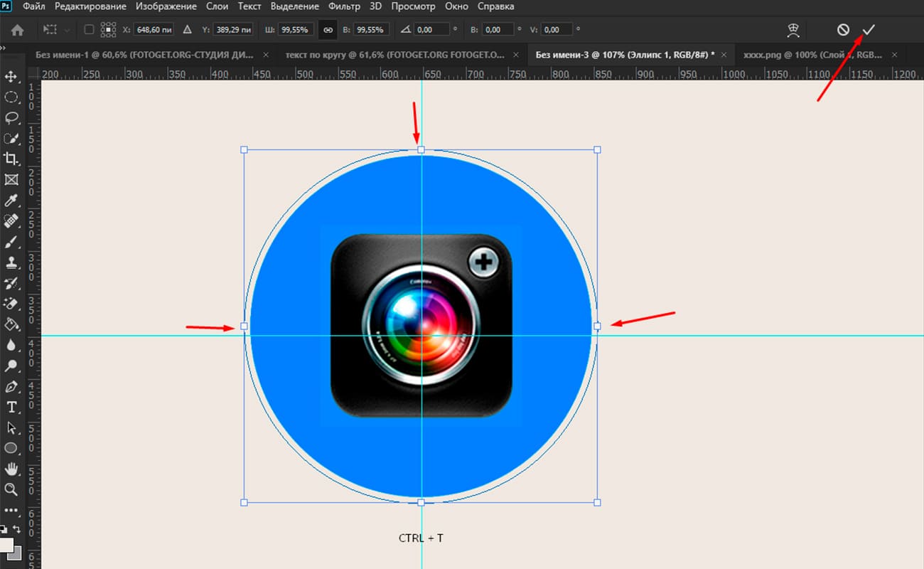Select the Crop tool

point(11,159)
